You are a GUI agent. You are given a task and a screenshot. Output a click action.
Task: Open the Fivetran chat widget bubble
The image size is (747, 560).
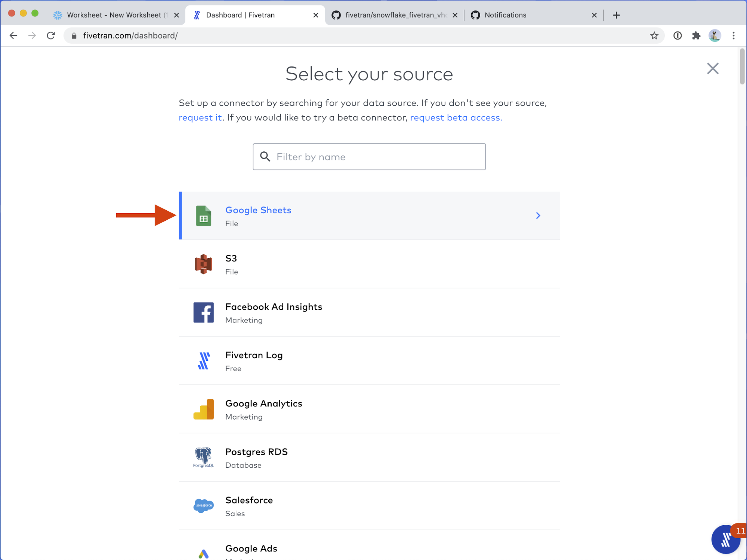725,539
